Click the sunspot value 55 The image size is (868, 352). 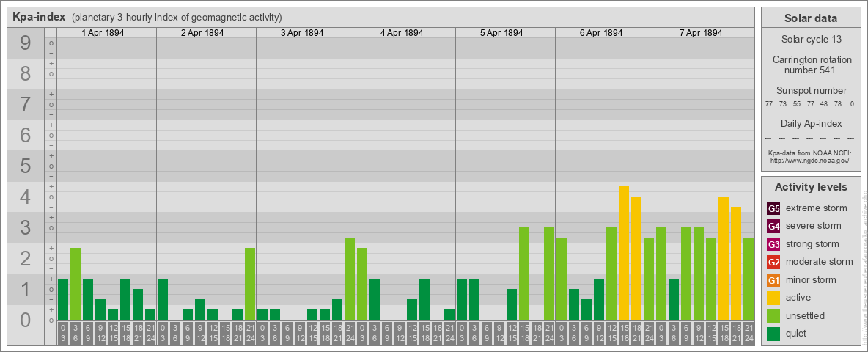[x=797, y=104]
